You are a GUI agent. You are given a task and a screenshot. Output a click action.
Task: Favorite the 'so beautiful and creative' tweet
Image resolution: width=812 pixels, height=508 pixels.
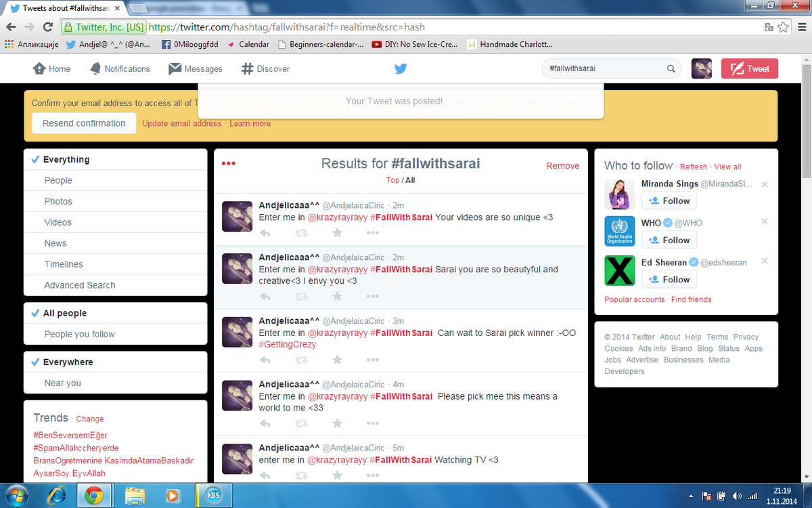(337, 296)
